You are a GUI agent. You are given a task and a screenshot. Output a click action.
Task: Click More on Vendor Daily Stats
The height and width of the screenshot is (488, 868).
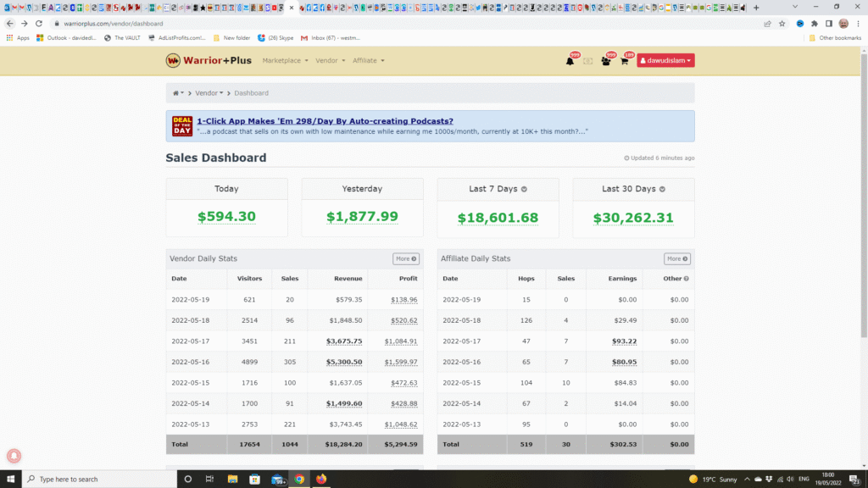coord(406,258)
